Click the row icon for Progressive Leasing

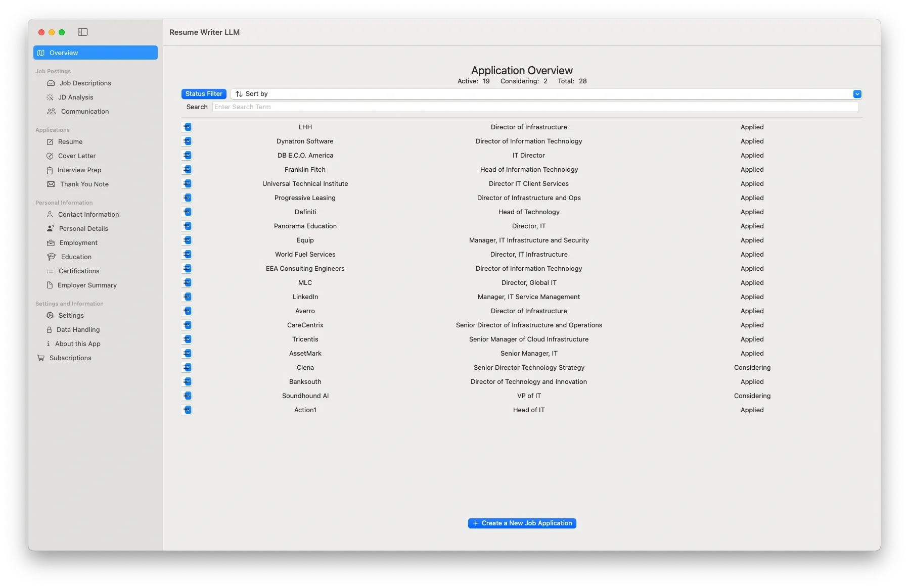pyautogui.click(x=187, y=198)
